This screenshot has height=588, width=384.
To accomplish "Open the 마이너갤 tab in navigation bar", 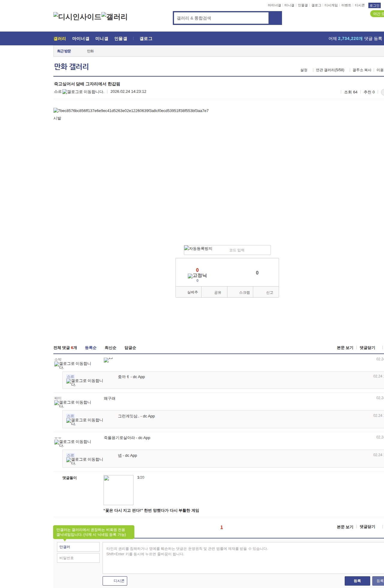I will tap(81, 39).
